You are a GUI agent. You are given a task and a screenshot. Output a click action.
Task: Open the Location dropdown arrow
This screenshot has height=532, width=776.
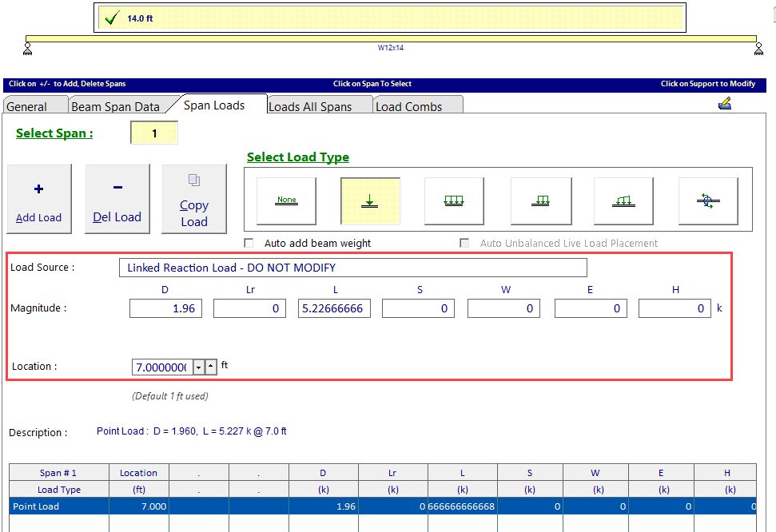coord(198,367)
